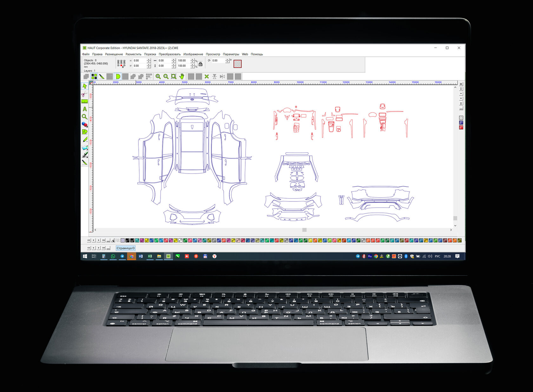The width and height of the screenshot is (533, 392).
Task: Select the green shapes tool
Action: tap(84, 132)
